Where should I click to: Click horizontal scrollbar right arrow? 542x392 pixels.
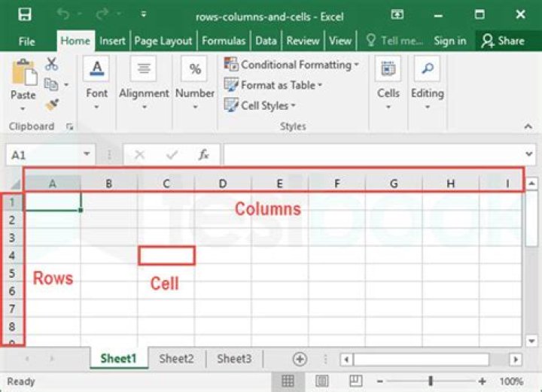[x=516, y=360]
